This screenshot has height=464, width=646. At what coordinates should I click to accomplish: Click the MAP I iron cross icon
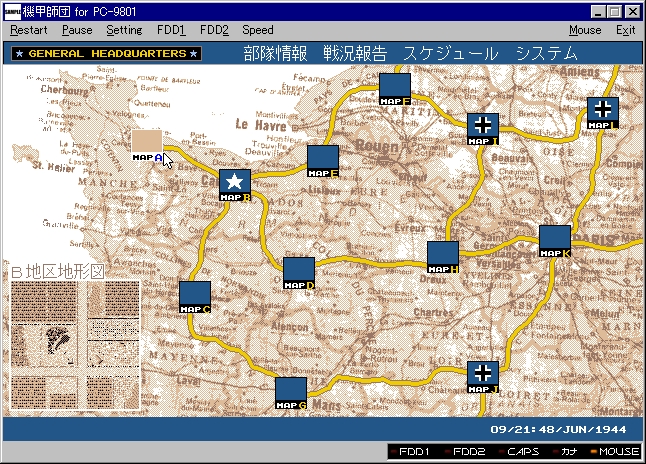(483, 126)
